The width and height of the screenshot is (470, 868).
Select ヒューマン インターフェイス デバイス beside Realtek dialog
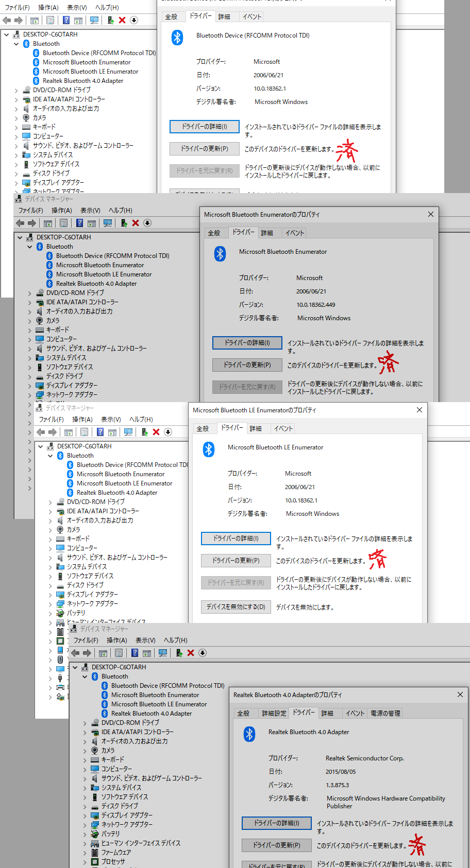point(141,843)
